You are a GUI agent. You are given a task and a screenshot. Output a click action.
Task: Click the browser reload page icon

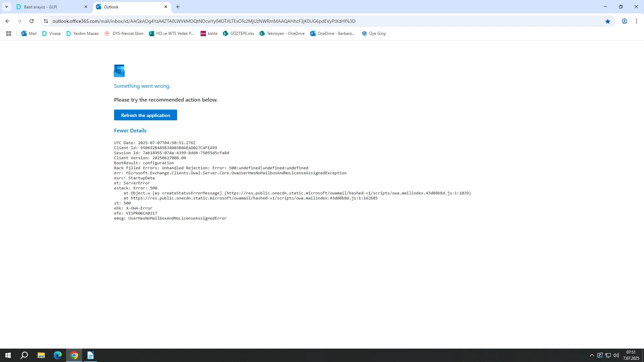(x=32, y=21)
